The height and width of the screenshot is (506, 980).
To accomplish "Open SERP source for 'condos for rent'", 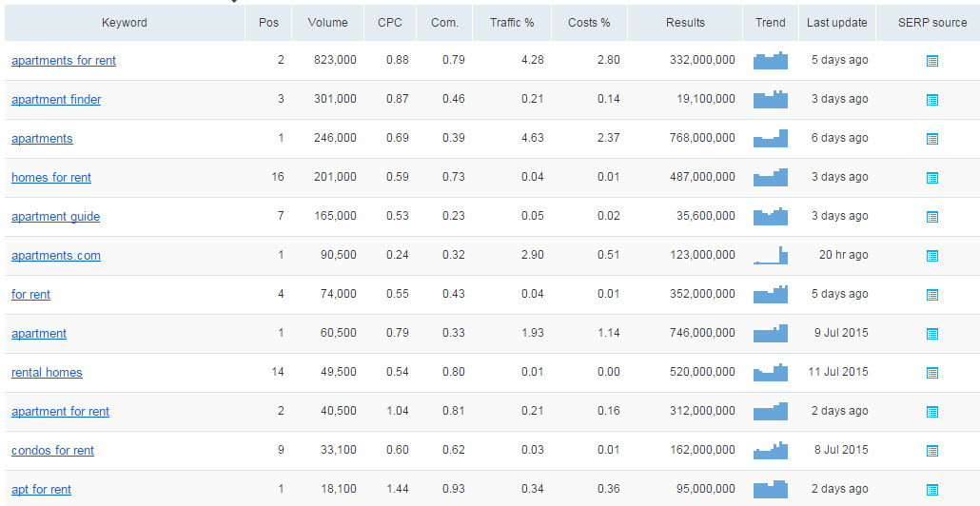I will tap(931, 451).
